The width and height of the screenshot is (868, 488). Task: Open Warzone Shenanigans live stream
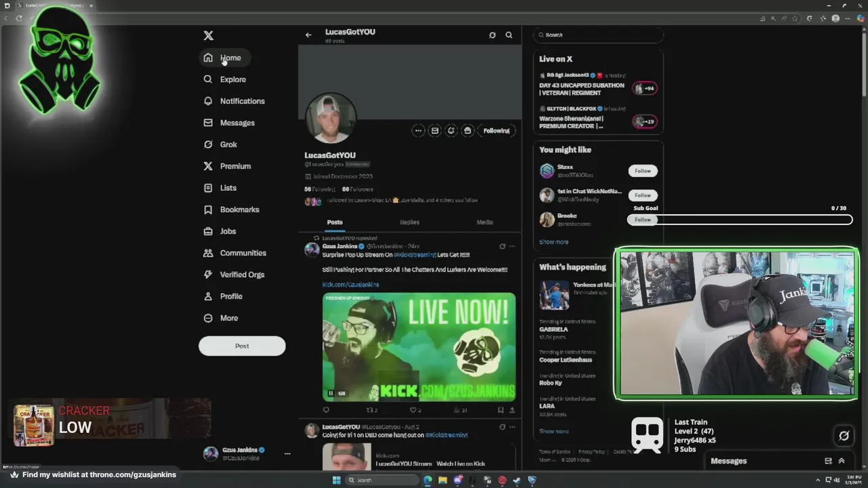click(597, 118)
